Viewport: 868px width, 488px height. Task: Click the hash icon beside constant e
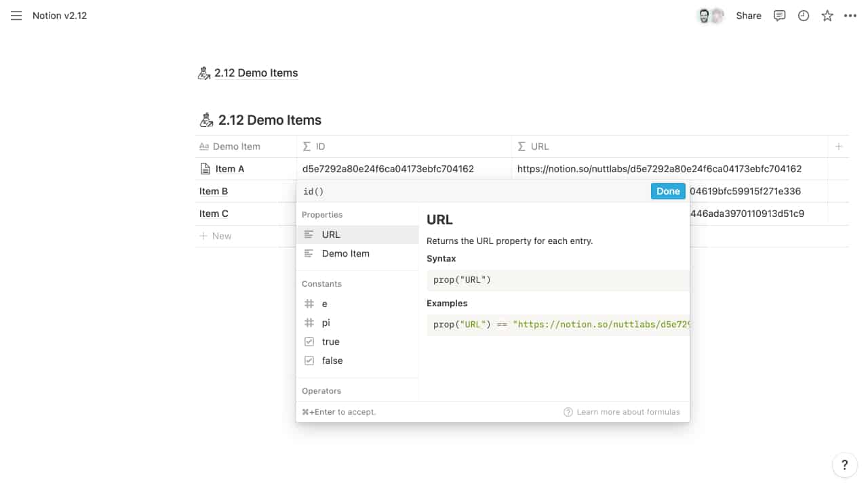click(309, 304)
